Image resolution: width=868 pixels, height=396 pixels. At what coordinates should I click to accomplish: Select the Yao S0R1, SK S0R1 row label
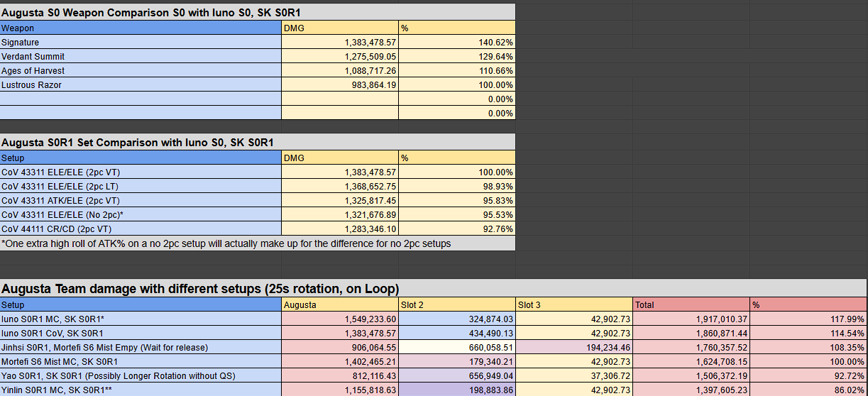(141, 376)
